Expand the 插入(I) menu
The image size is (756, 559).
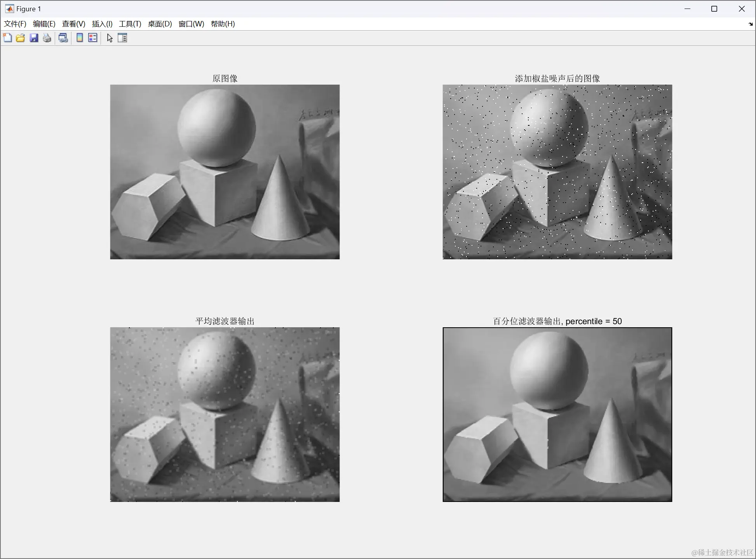coord(102,24)
